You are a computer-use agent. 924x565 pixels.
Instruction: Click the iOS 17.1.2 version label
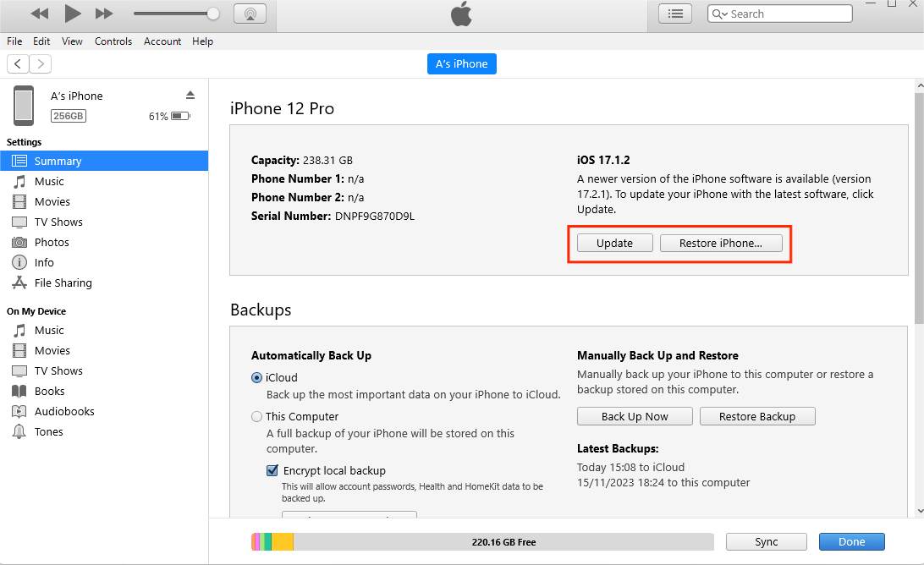[x=603, y=160]
